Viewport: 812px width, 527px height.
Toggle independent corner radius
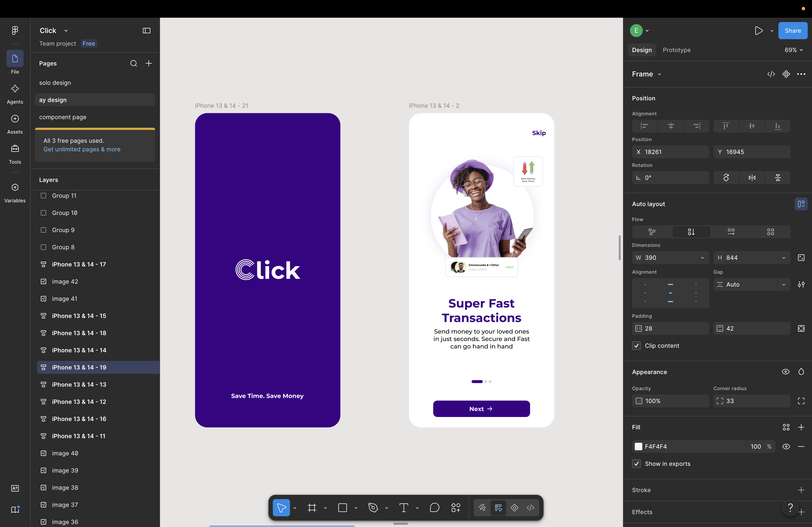point(801,401)
